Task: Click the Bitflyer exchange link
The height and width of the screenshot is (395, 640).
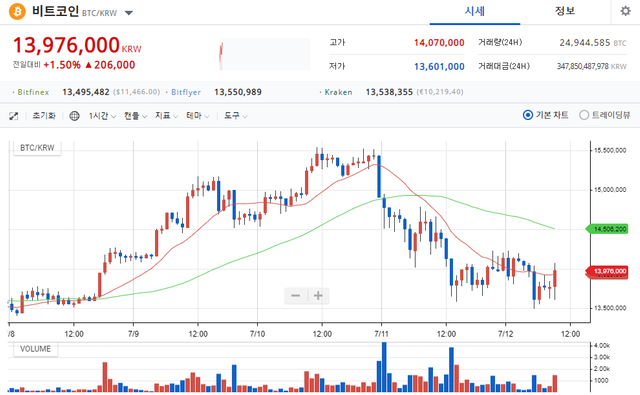Action: click(186, 92)
